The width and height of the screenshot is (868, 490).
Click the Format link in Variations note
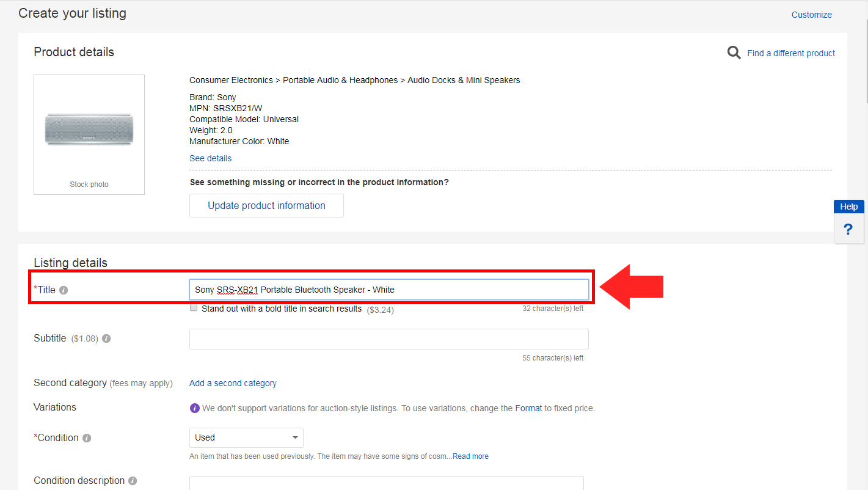528,408
